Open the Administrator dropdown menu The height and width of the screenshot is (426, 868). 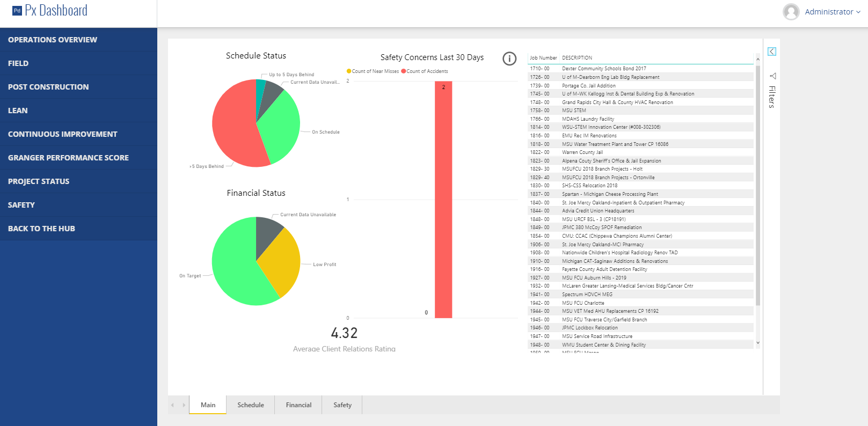coord(833,12)
